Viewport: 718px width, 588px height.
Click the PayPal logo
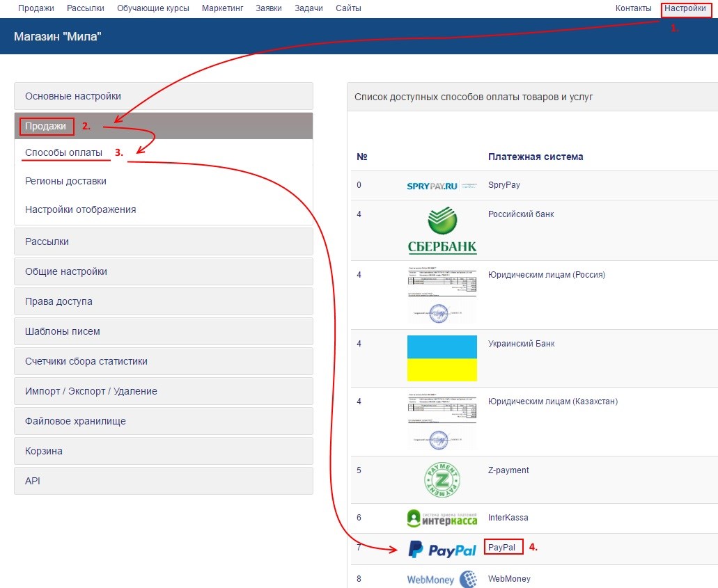pyautogui.click(x=442, y=550)
